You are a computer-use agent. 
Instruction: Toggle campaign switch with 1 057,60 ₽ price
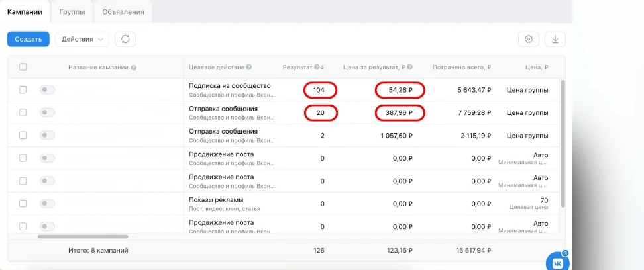click(47, 136)
